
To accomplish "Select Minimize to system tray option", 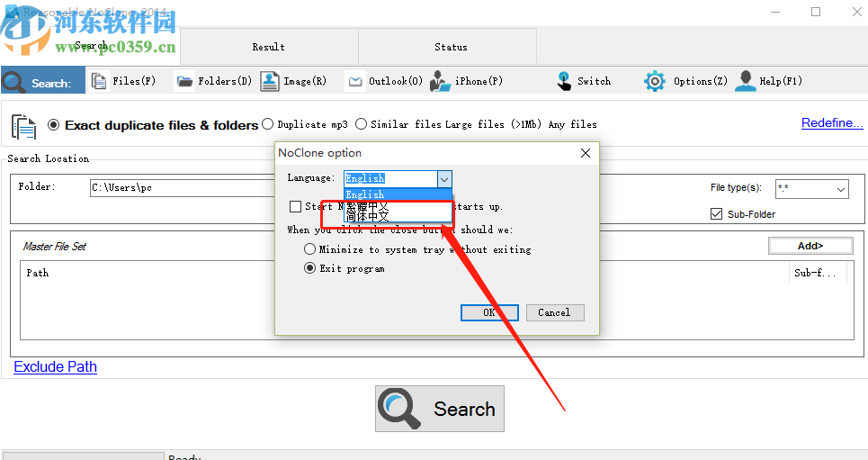I will coord(310,249).
